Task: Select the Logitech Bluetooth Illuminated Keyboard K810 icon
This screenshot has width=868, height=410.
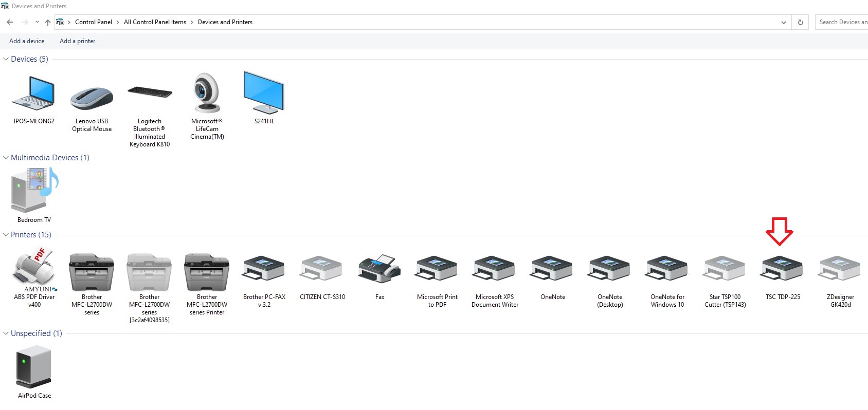Action: coord(150,92)
